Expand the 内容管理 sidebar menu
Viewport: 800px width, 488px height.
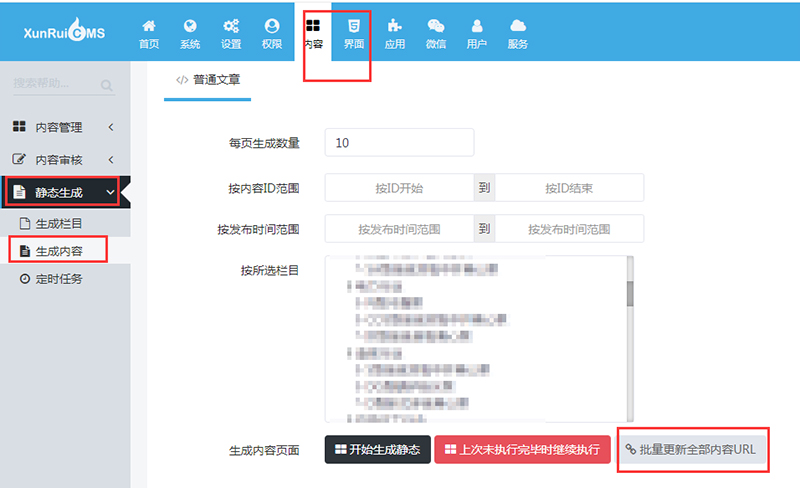pos(65,127)
